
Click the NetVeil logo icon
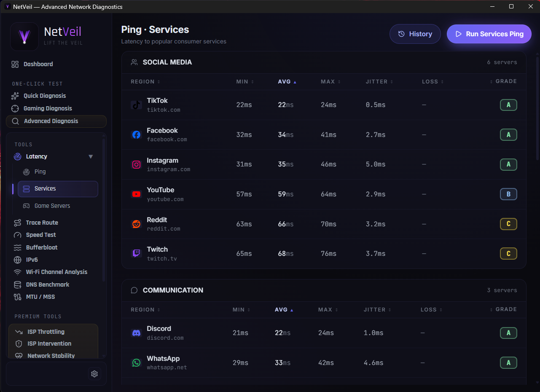24,36
